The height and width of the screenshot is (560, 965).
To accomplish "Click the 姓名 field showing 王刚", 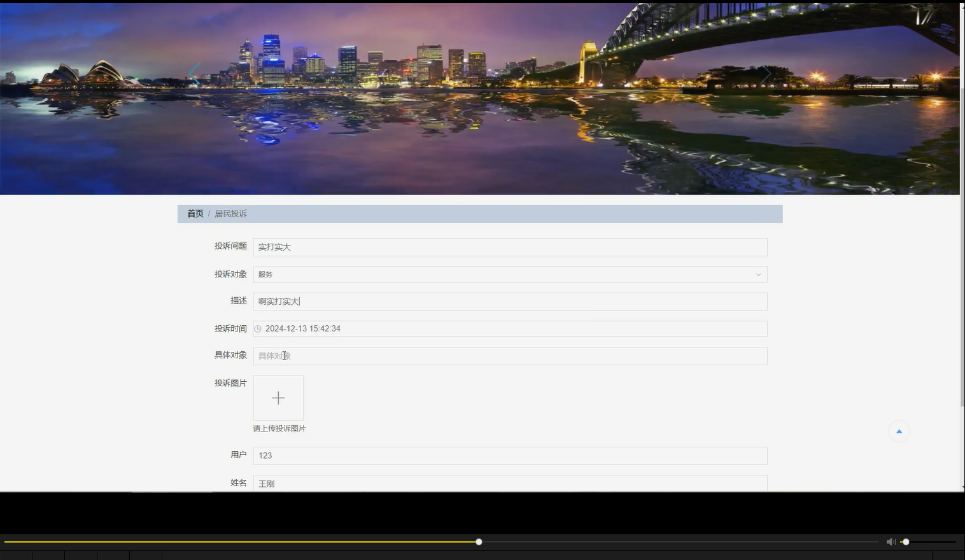I will pyautogui.click(x=509, y=483).
